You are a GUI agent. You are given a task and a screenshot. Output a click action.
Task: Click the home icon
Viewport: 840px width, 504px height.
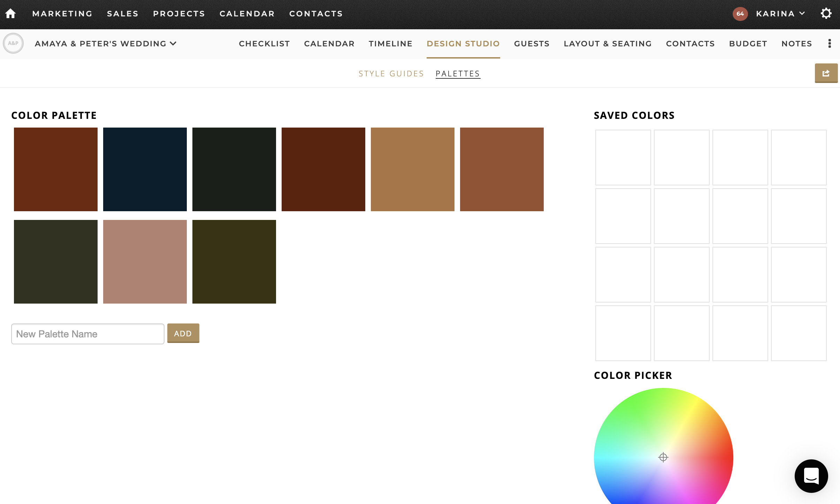click(x=11, y=13)
